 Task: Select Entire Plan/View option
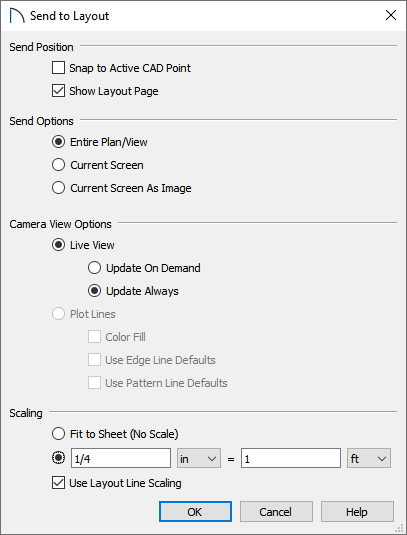58,142
